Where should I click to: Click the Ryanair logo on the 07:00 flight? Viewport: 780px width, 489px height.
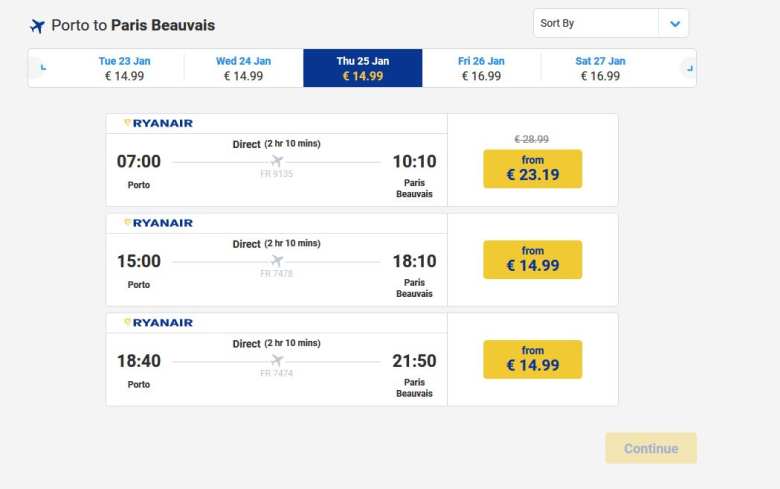coord(158,123)
